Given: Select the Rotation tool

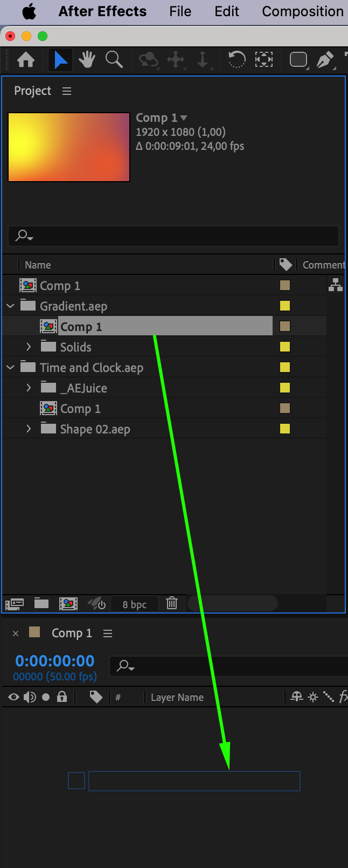Looking at the screenshot, I should (x=236, y=60).
